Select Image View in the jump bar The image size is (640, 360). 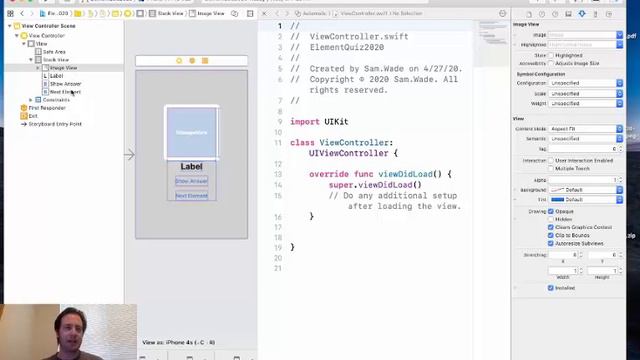point(207,13)
